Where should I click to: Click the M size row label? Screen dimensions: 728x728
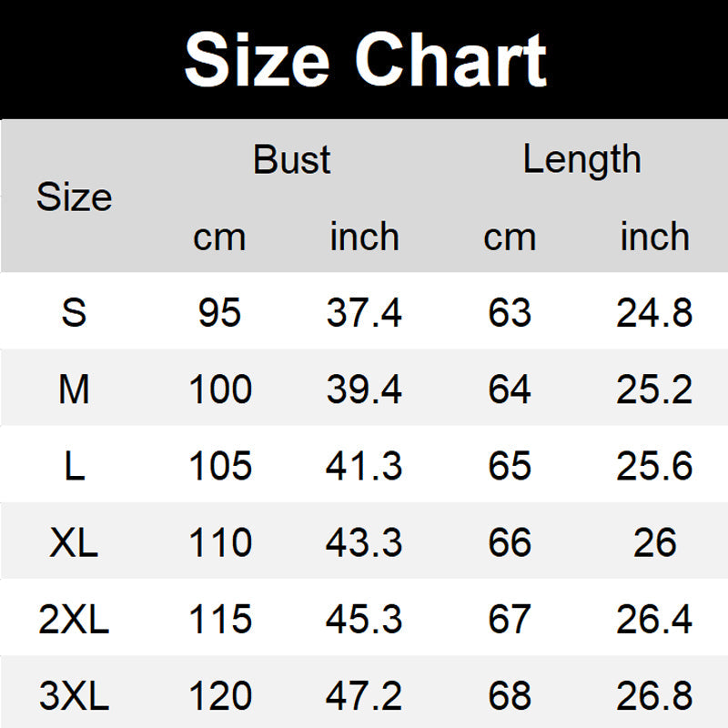[x=74, y=389]
